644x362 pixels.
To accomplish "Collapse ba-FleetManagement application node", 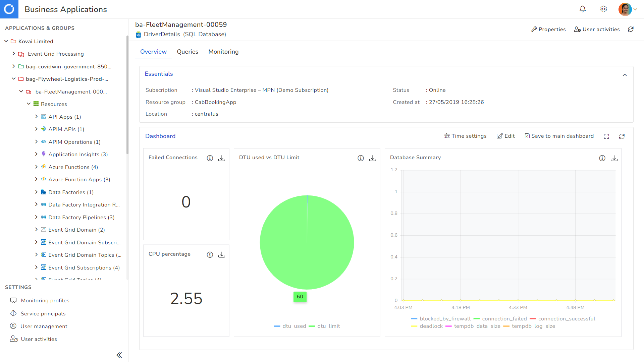I will tap(21, 92).
